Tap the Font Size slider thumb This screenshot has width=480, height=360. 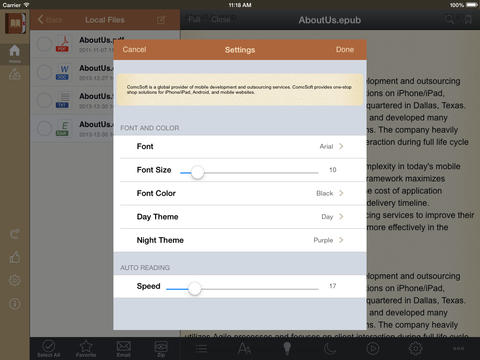point(197,172)
